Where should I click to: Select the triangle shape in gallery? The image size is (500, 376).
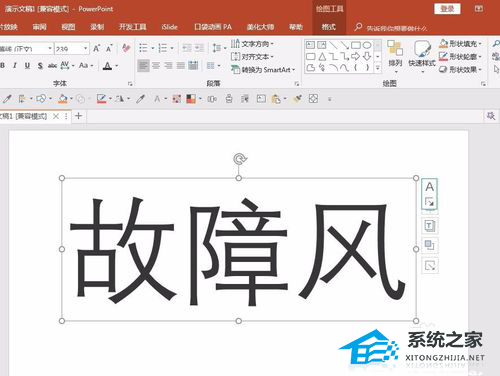pos(322,56)
